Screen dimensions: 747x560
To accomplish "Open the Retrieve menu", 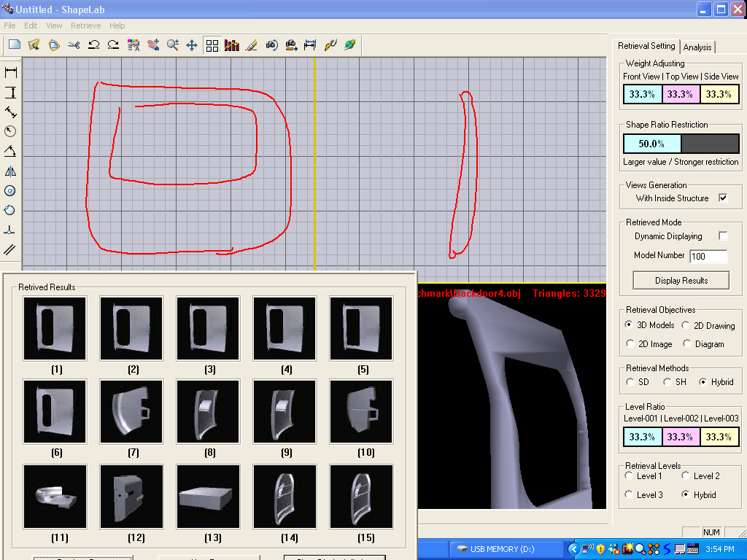I will pyautogui.click(x=85, y=26).
